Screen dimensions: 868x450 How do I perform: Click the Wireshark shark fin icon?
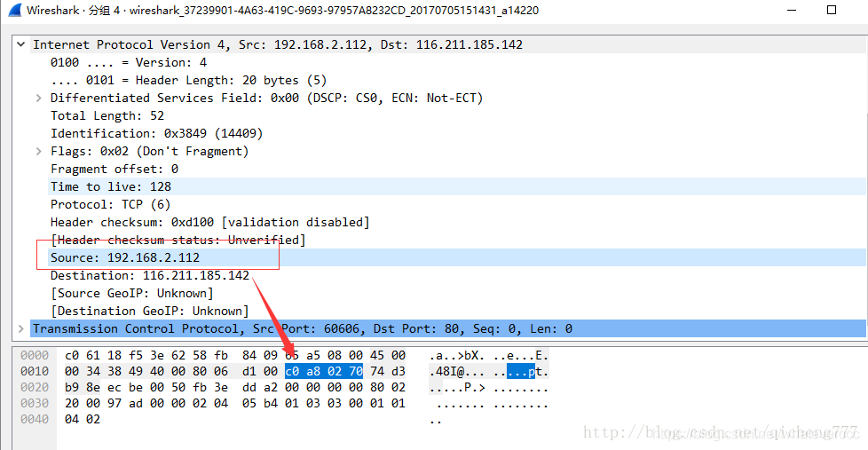coord(15,10)
